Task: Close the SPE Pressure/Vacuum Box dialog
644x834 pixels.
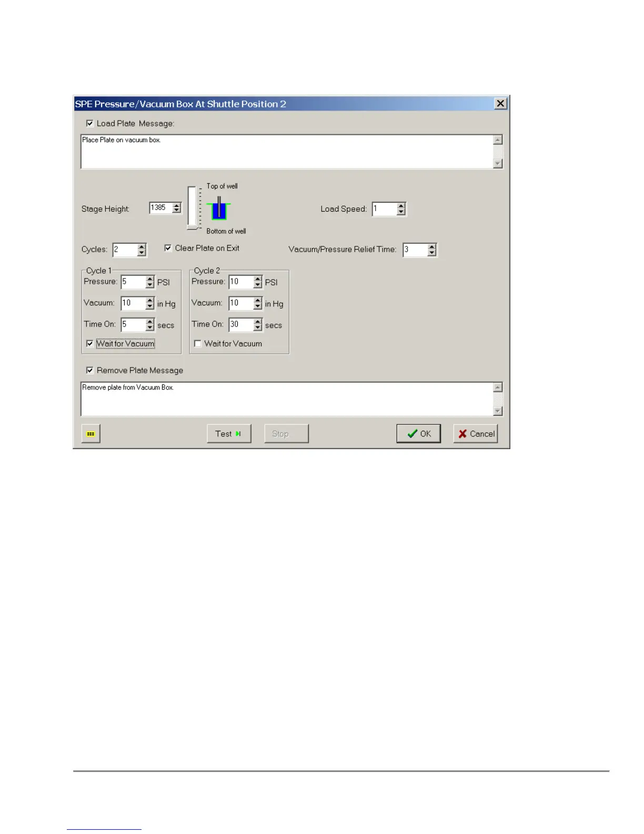Action: click(501, 104)
